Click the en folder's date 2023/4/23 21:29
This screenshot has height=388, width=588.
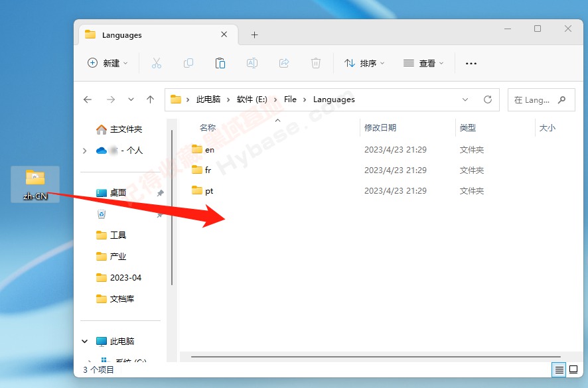396,150
